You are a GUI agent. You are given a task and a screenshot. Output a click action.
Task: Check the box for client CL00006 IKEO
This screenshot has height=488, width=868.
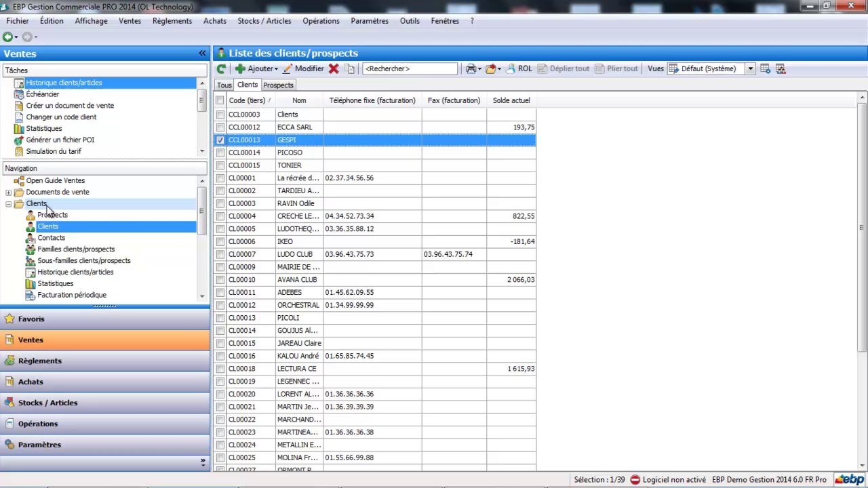[x=220, y=242]
